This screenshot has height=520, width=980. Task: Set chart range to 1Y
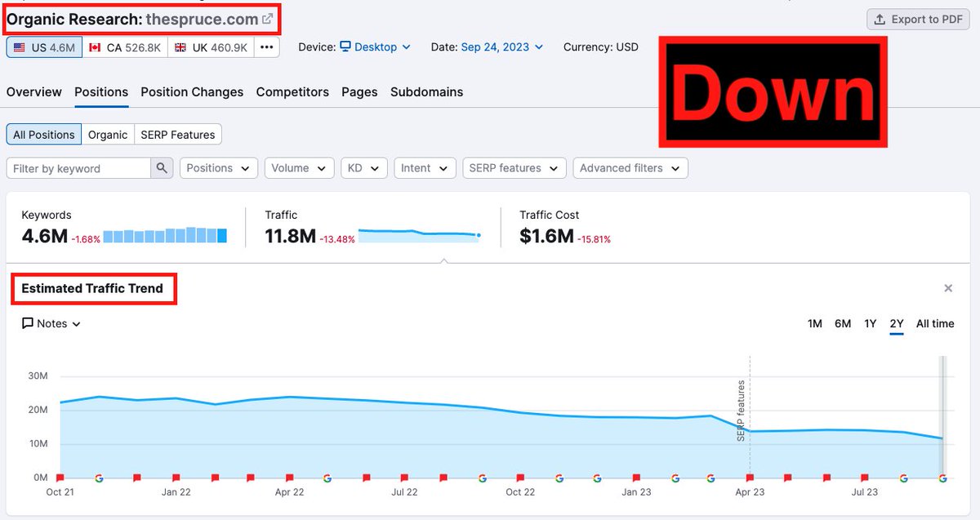tap(871, 323)
